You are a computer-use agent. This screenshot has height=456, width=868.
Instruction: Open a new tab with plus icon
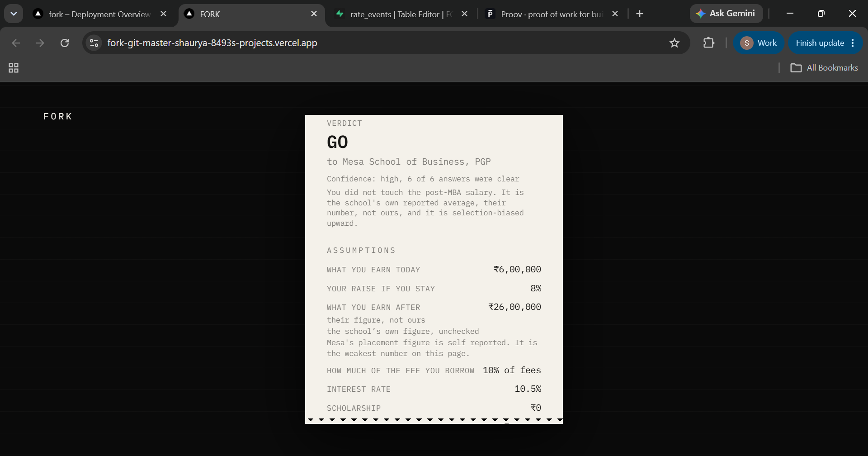pos(640,14)
